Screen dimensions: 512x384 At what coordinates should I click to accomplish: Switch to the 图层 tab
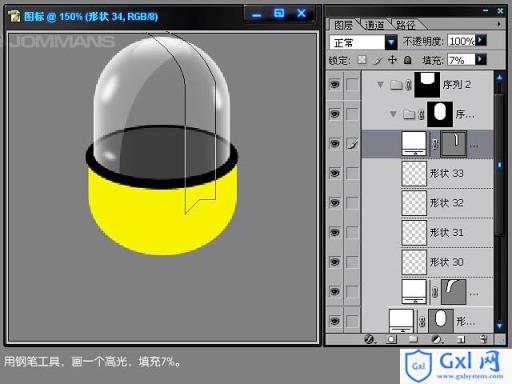(344, 25)
